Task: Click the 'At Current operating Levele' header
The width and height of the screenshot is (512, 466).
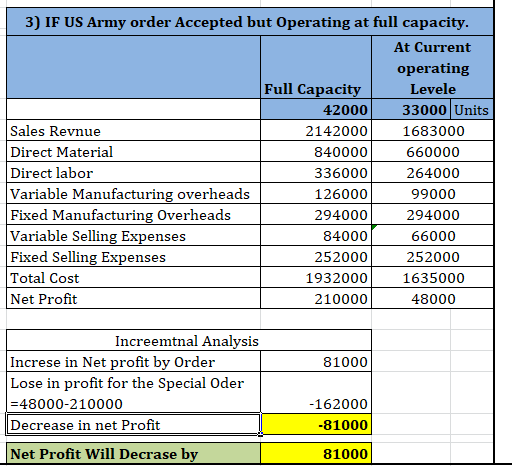Action: tap(432, 67)
